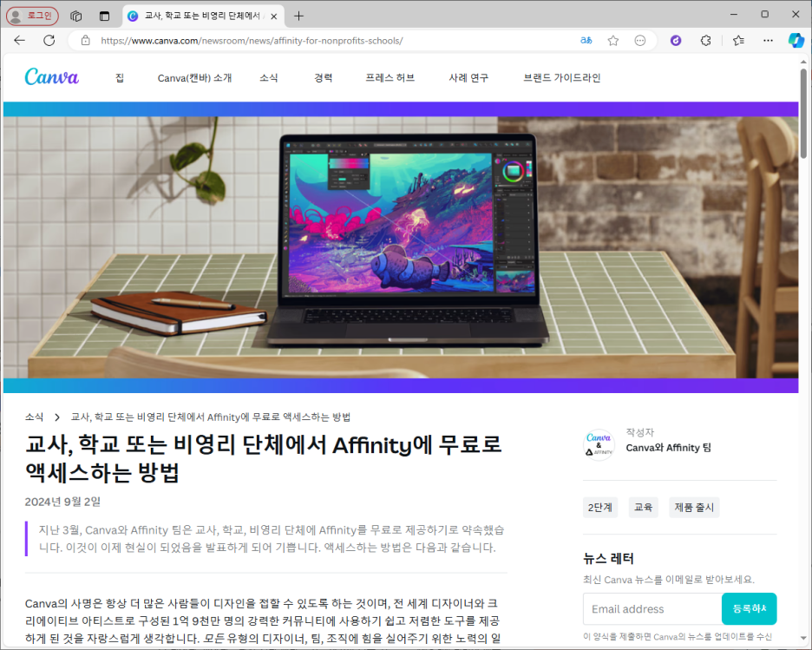Image resolution: width=812 pixels, height=650 pixels.
Task: Open Settings and more ellipsis menu
Action: (x=768, y=41)
